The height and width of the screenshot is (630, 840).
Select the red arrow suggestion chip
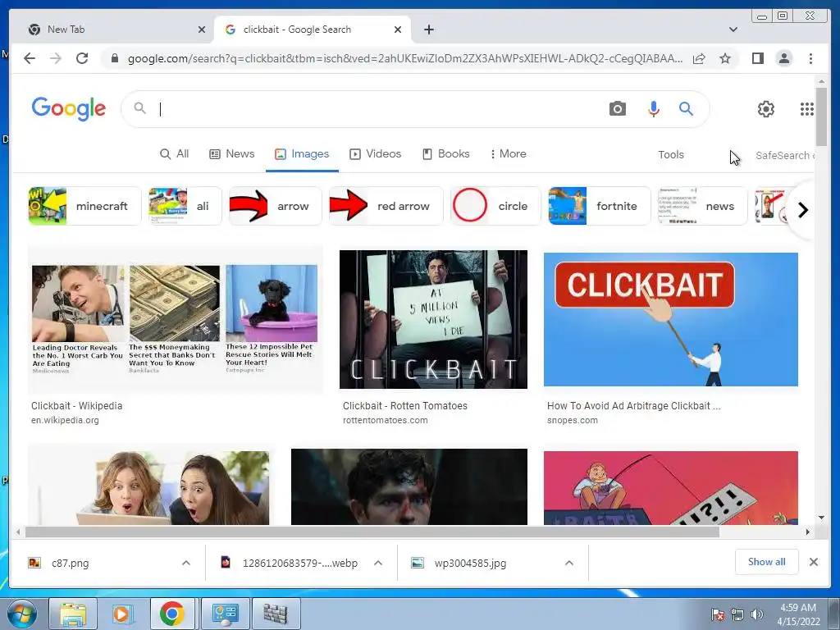click(386, 206)
